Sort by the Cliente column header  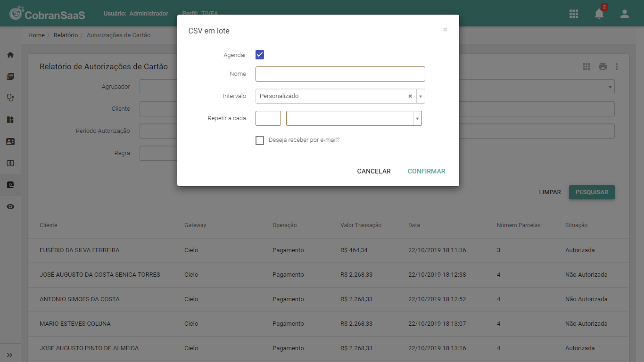(x=49, y=225)
